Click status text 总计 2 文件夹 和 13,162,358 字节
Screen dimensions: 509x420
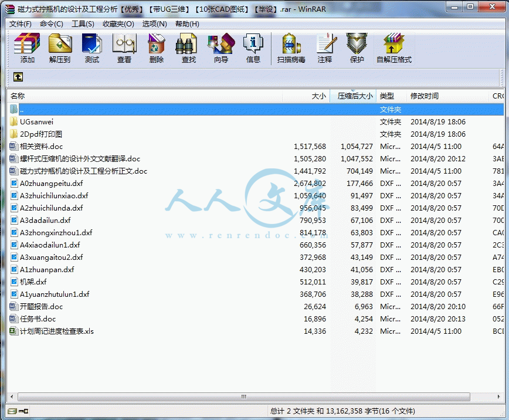[342, 411]
